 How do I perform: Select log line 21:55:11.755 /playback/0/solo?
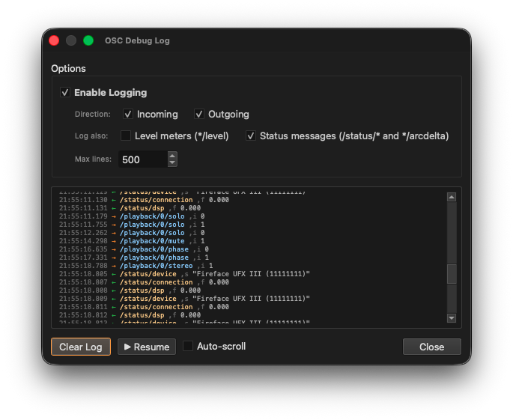132,225
